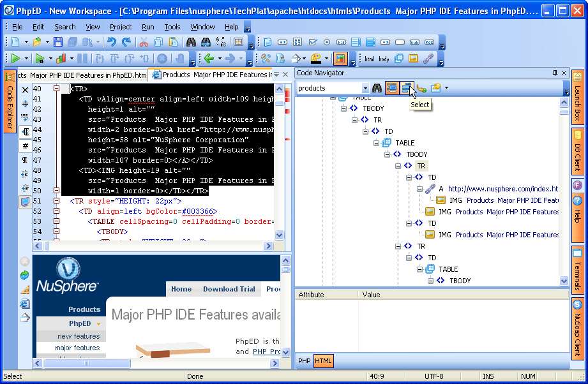This screenshot has width=588, height=384.
Task: Insert a Reset button (Res) icon
Action: coord(430,42)
